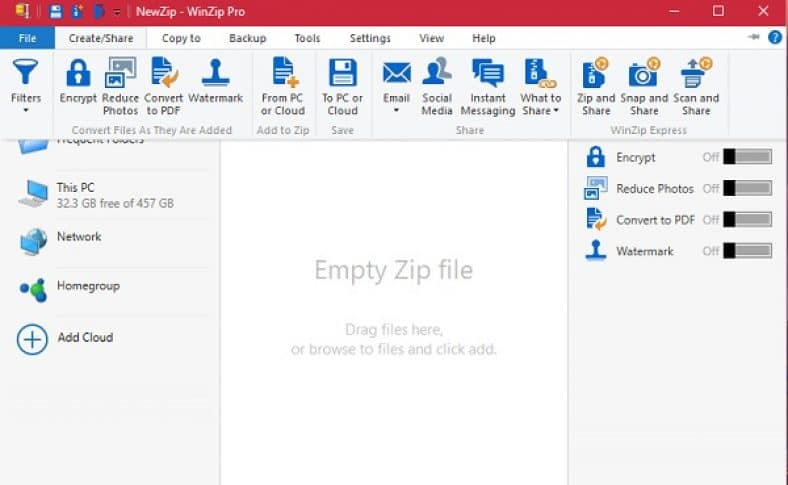
Task: Open the Network globe icon
Action: click(x=33, y=241)
